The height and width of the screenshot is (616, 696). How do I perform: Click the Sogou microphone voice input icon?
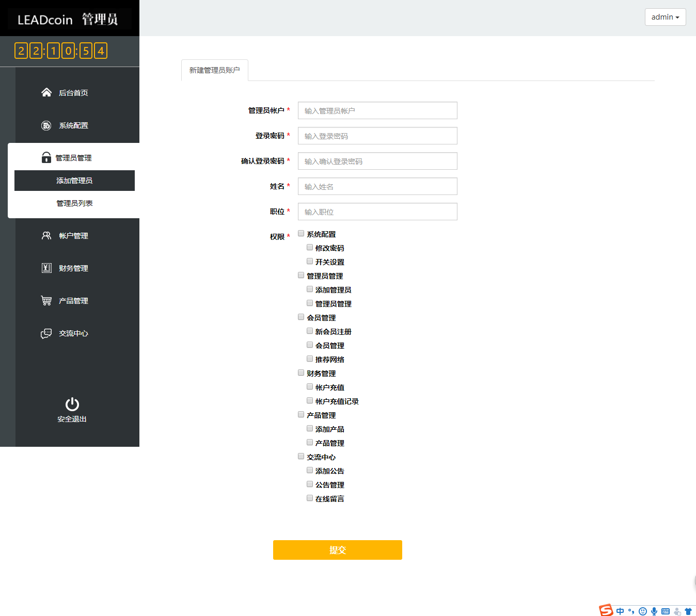pyautogui.click(x=654, y=611)
